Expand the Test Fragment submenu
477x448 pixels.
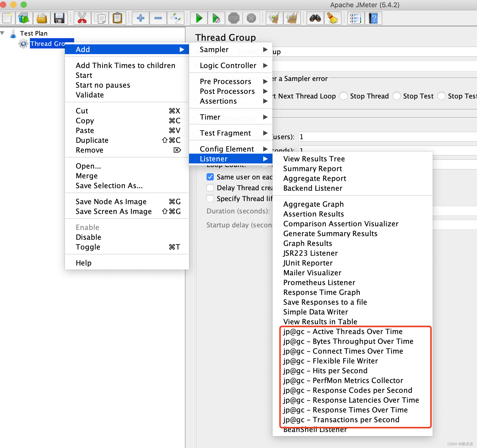click(x=231, y=133)
